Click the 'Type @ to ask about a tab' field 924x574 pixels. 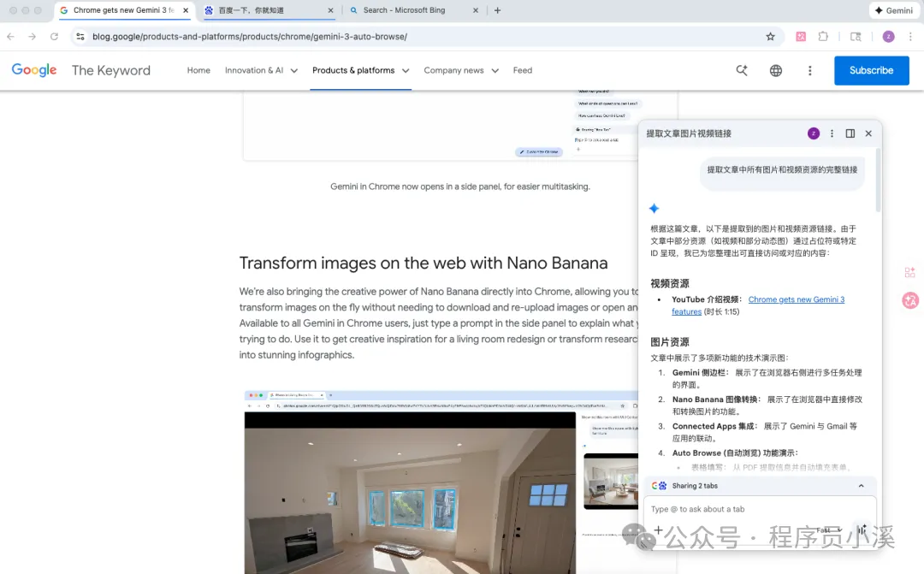point(760,509)
